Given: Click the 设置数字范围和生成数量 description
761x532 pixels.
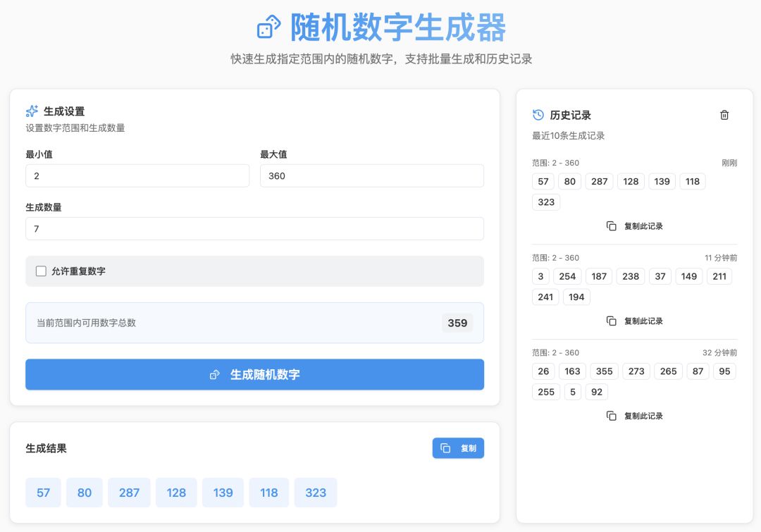Looking at the screenshot, I should pyautogui.click(x=75, y=128).
